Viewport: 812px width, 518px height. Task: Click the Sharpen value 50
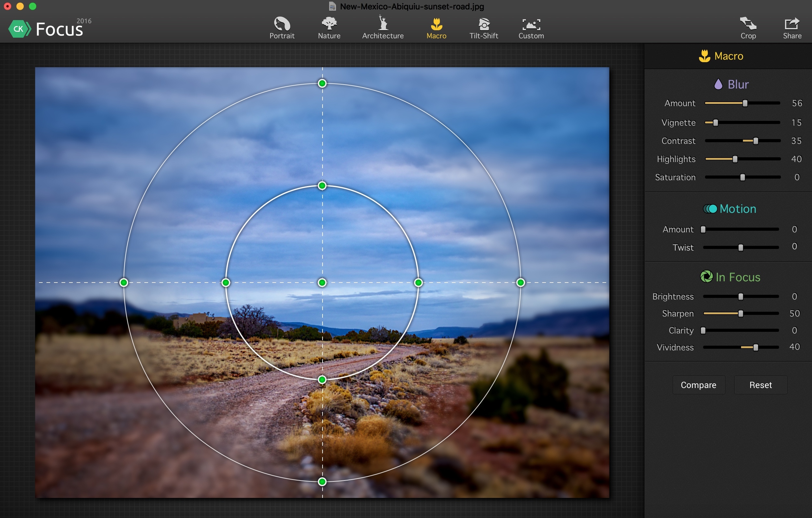click(794, 314)
